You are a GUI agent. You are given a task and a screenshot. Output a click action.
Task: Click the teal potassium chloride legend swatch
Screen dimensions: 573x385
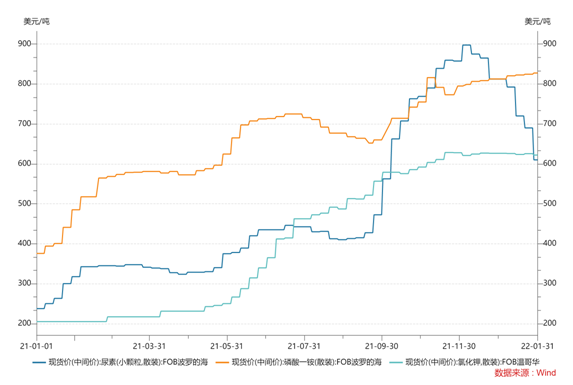click(x=396, y=362)
